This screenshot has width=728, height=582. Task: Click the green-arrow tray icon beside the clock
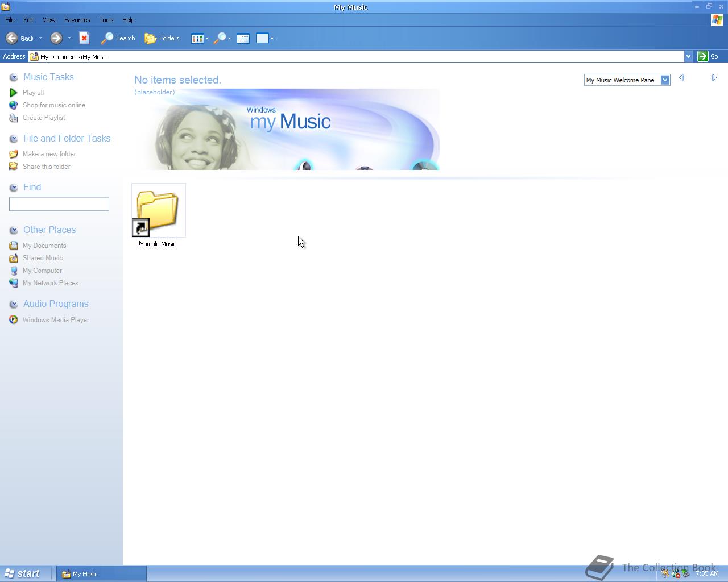(x=686, y=574)
